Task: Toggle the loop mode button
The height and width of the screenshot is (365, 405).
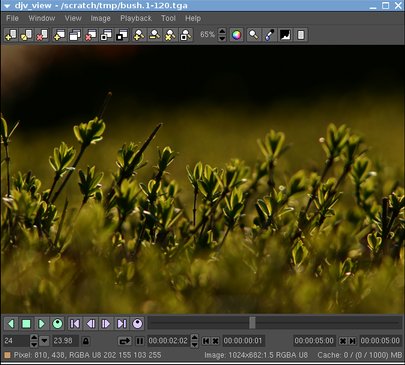Action: click(x=125, y=341)
